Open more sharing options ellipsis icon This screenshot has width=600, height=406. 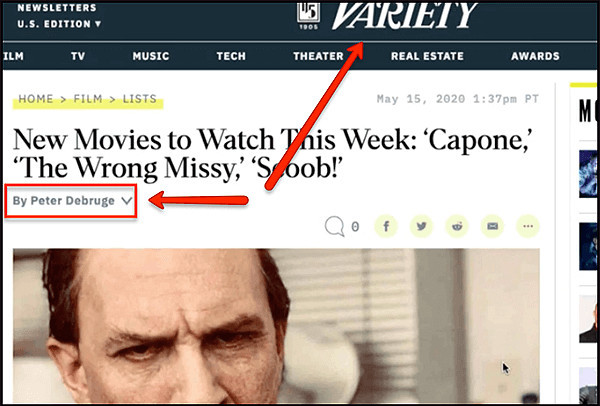pyautogui.click(x=528, y=227)
